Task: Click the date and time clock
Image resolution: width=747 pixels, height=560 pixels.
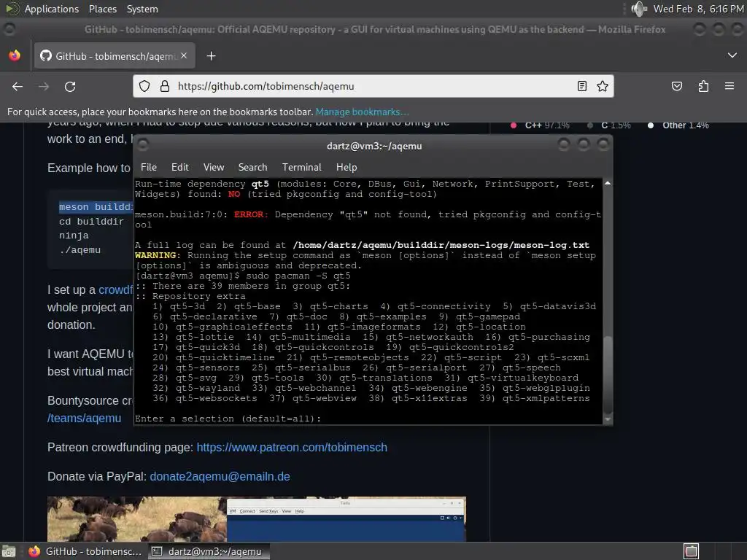Action: coord(698,9)
